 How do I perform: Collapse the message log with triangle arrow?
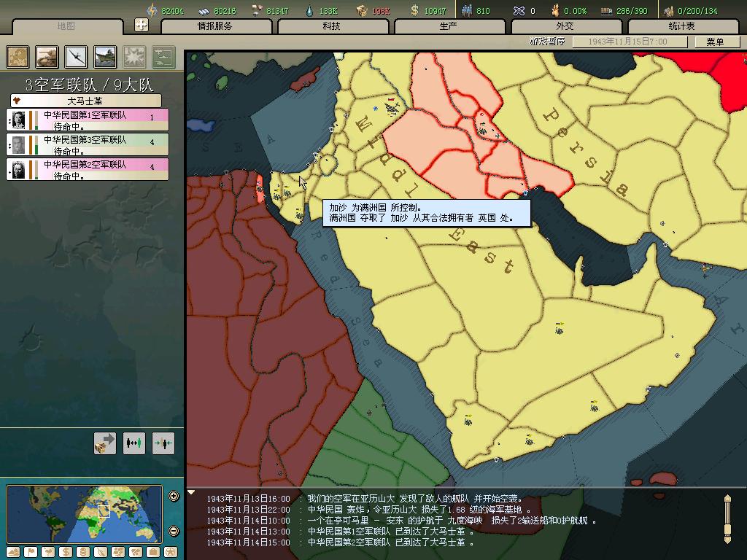(191, 492)
